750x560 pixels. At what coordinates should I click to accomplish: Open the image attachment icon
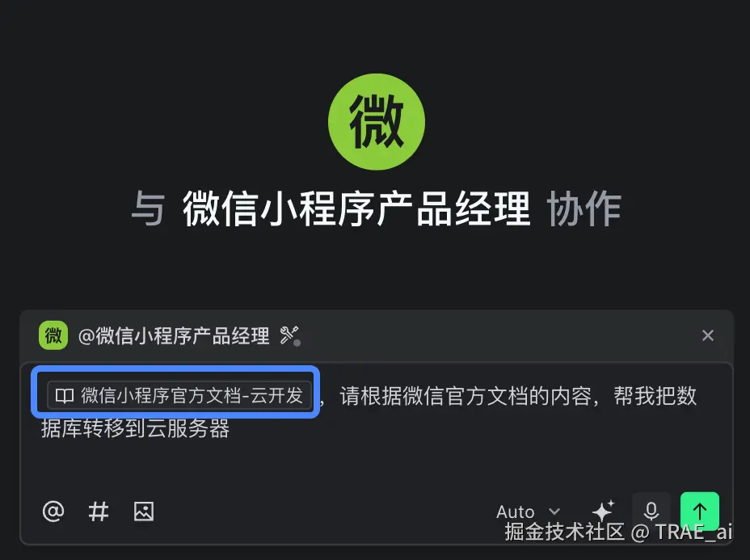144,512
